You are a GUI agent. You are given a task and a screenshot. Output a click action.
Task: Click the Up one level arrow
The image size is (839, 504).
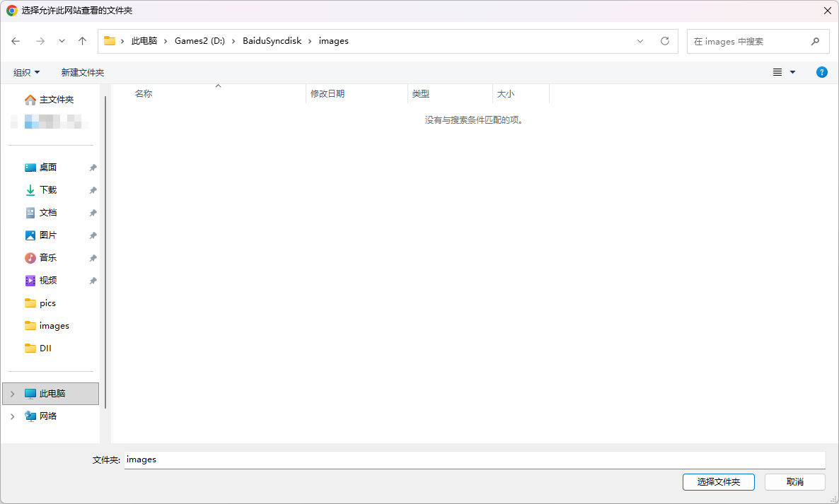pos(82,41)
